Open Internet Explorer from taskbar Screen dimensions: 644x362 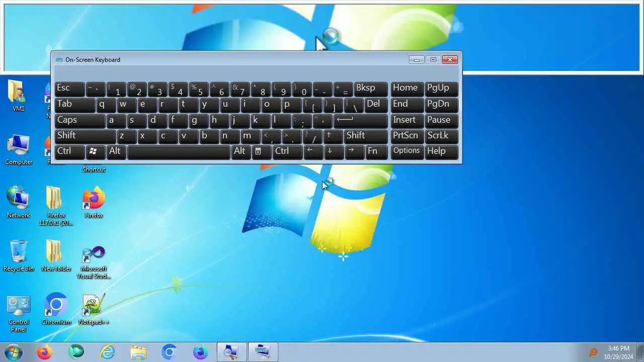coord(107,352)
